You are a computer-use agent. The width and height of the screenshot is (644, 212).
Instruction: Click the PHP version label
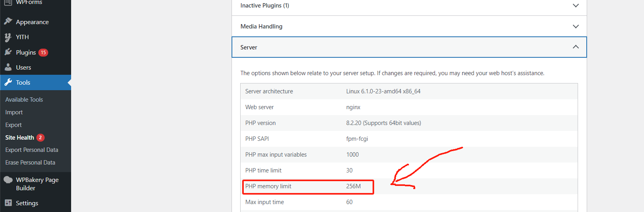click(260, 123)
